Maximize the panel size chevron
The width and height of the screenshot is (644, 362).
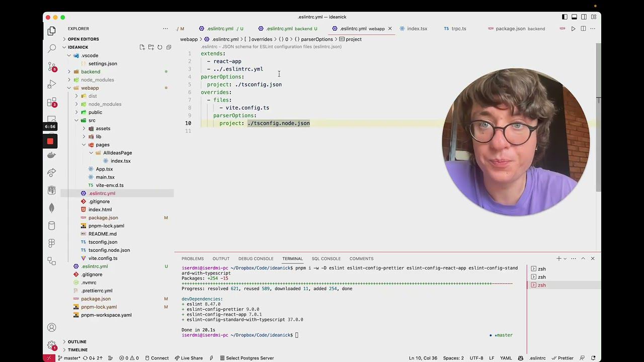(583, 258)
